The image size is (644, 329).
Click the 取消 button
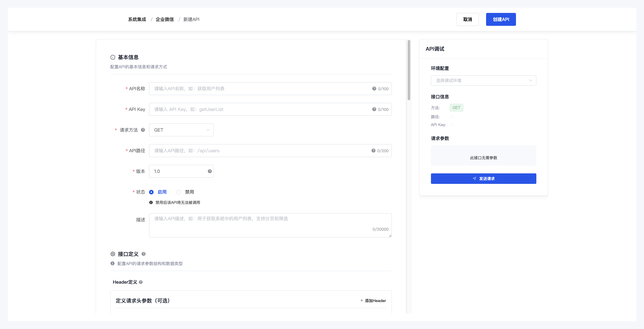[467, 20]
